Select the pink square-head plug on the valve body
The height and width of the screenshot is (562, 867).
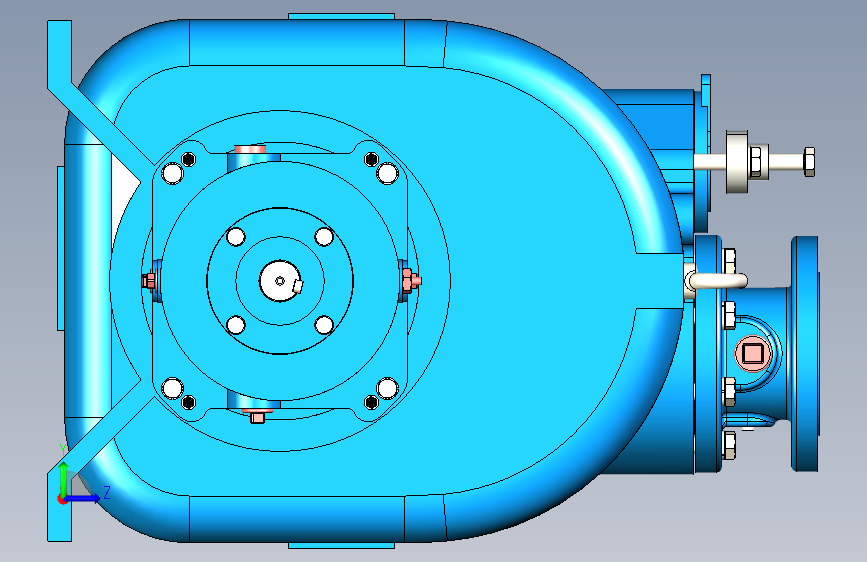click(753, 353)
